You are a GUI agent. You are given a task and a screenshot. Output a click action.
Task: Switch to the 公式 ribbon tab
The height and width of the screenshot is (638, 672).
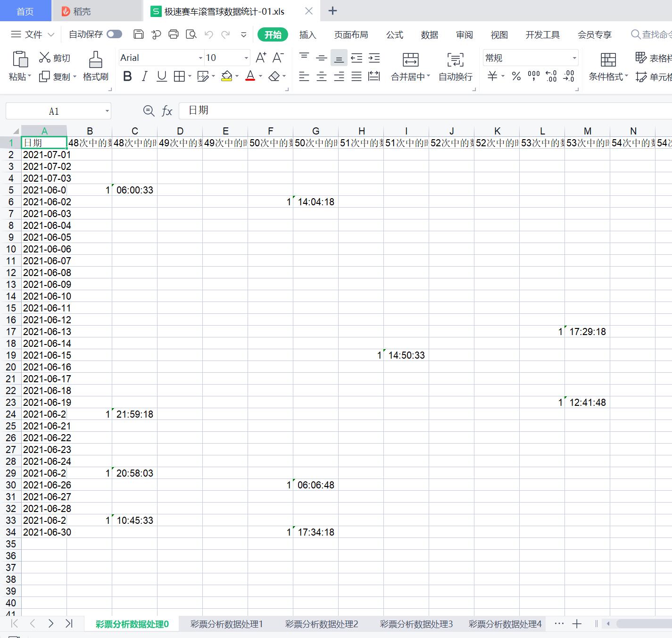tap(394, 34)
